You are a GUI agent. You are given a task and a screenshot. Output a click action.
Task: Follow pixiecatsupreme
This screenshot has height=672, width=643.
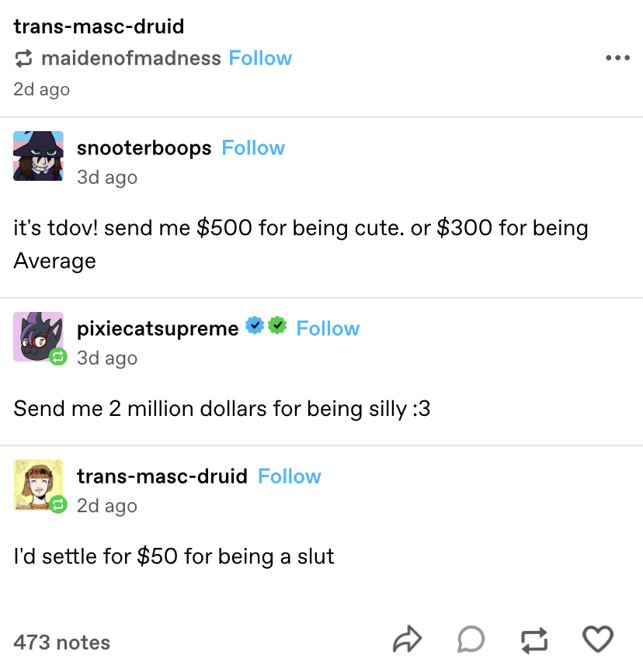(328, 329)
